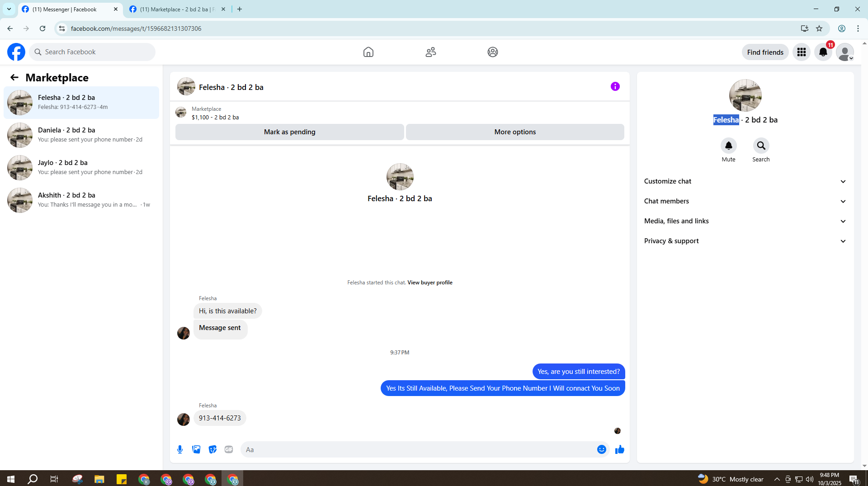Go back one page in Chrome
The image size is (868, 486).
10,28
